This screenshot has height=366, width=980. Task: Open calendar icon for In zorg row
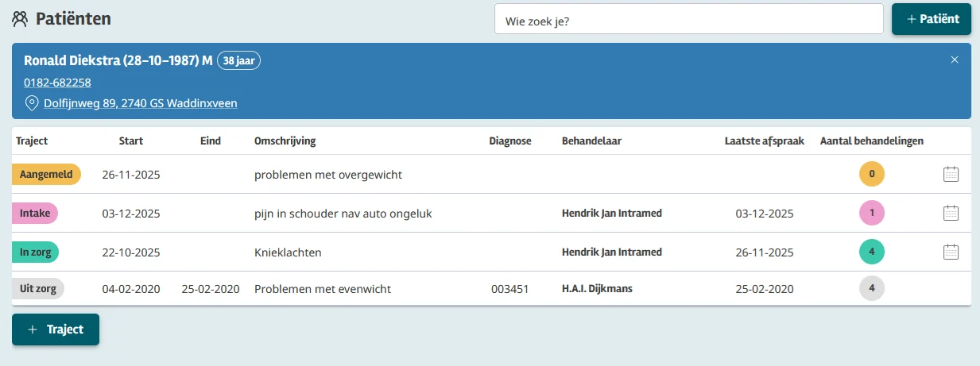pyautogui.click(x=951, y=252)
